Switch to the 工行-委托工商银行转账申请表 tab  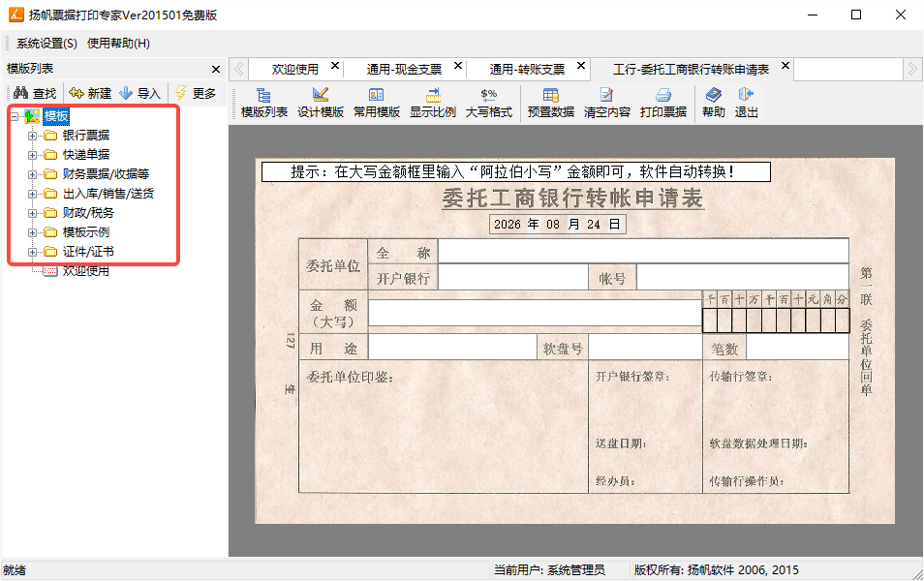tap(691, 70)
